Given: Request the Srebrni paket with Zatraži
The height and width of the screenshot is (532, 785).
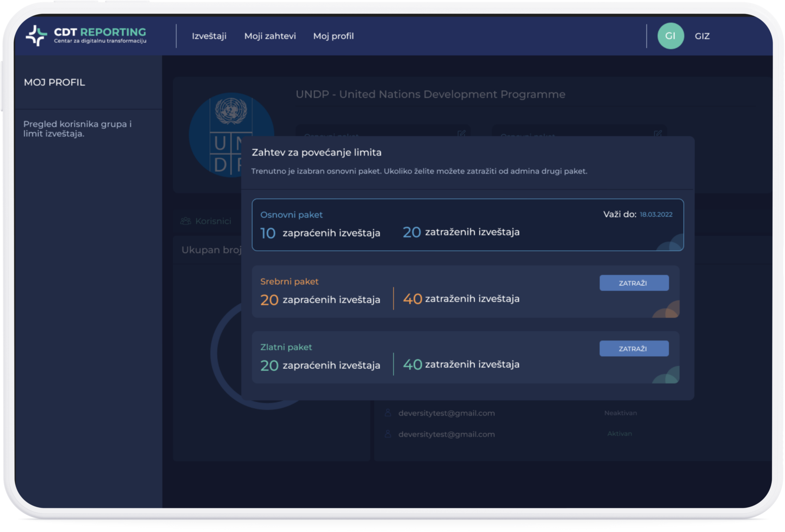Looking at the screenshot, I should (x=634, y=283).
